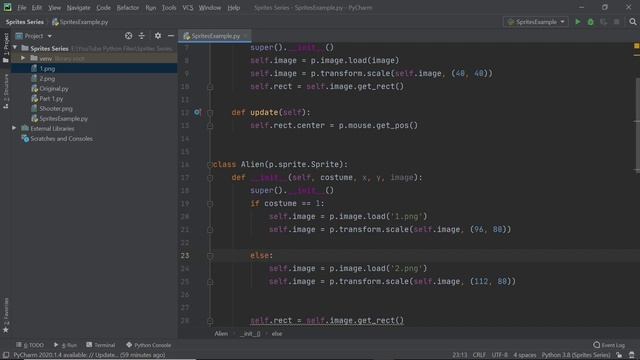The width and height of the screenshot is (640, 360).
Task: Fold the update method at line 12
Action: tap(210, 113)
